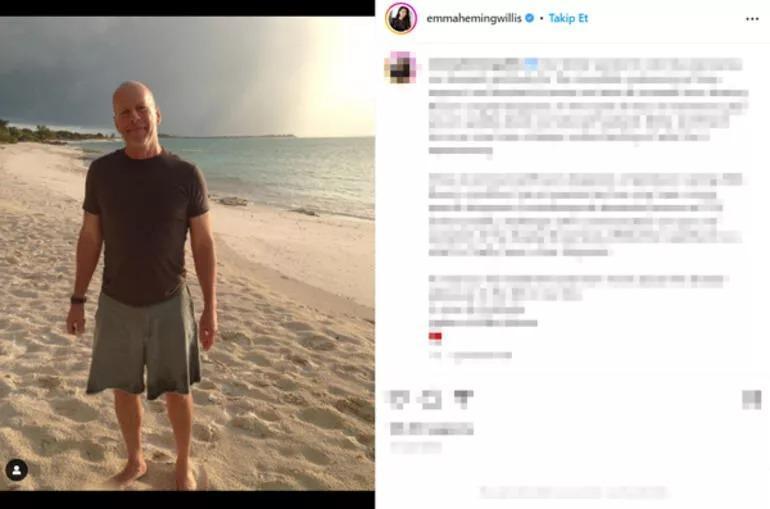The height and width of the screenshot is (509, 770).
Task: Open emmahemingwillis profile picture in header
Action: point(401,18)
